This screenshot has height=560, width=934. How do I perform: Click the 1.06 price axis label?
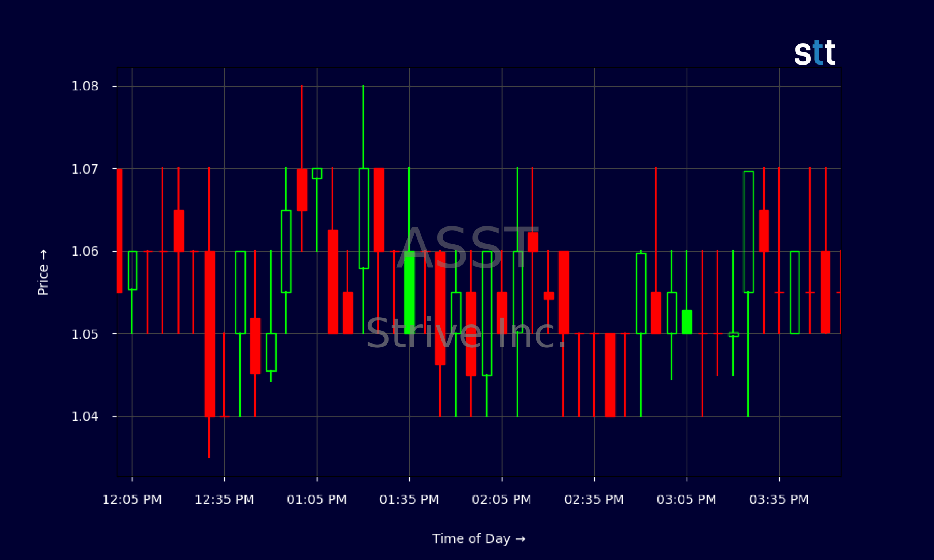(85, 251)
